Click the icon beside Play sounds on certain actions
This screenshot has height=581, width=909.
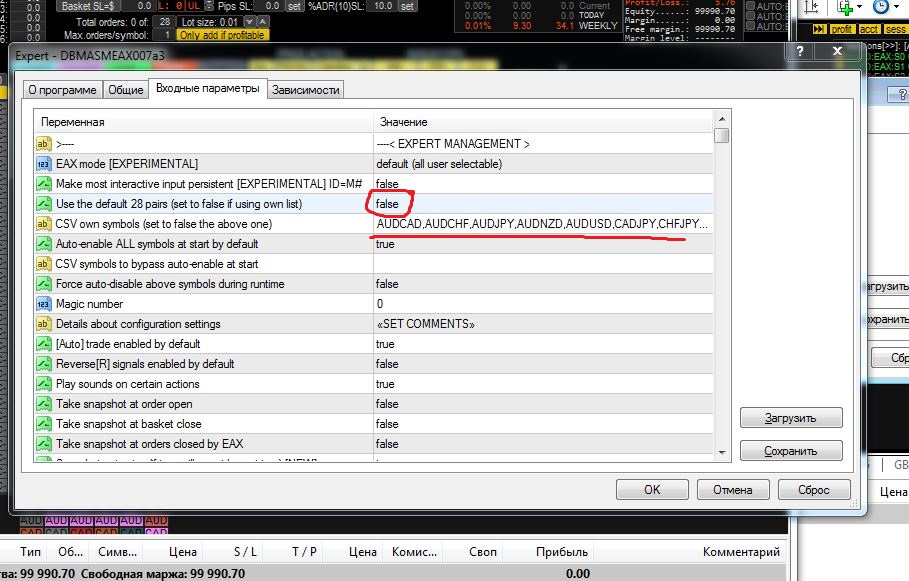pyautogui.click(x=43, y=384)
